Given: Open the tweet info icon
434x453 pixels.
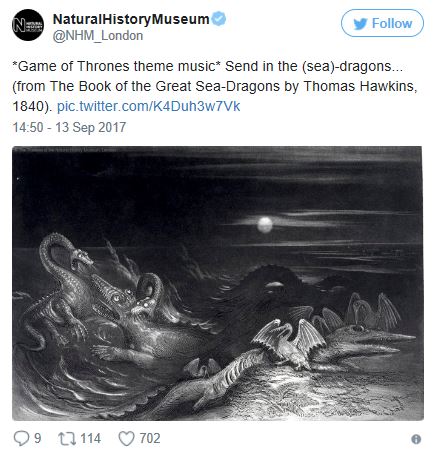Looking at the screenshot, I should (x=416, y=439).
